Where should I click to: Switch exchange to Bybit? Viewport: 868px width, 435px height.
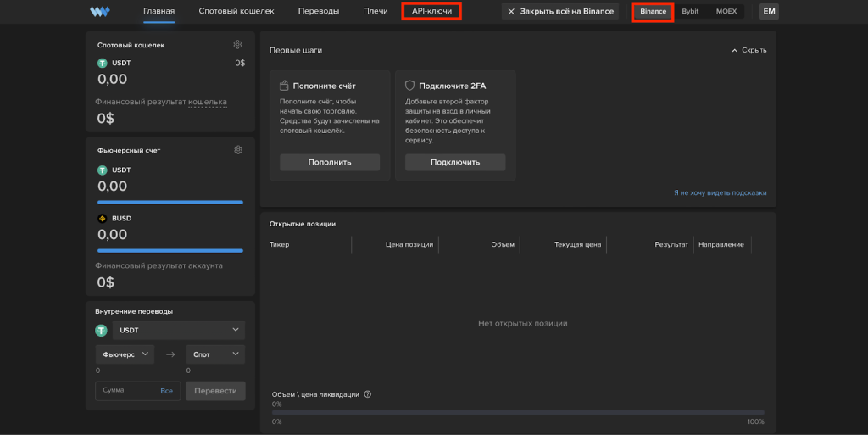[690, 11]
